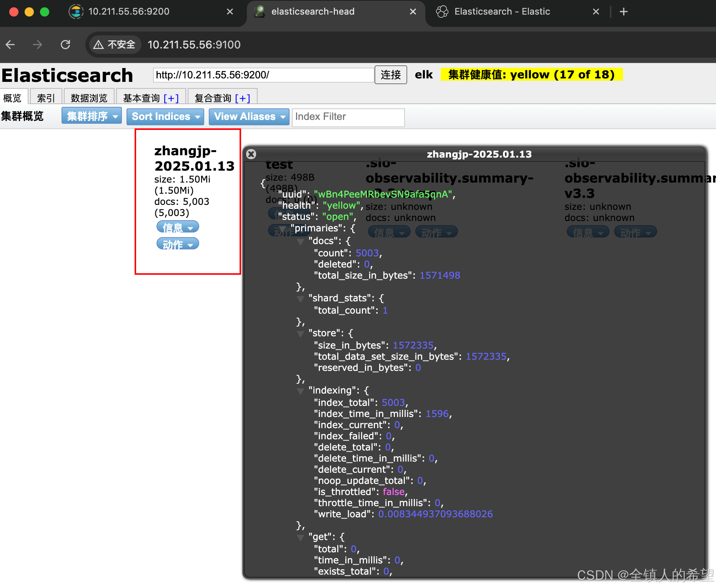
Task: Collapse the "primaries" JSON node
Action: (x=283, y=229)
